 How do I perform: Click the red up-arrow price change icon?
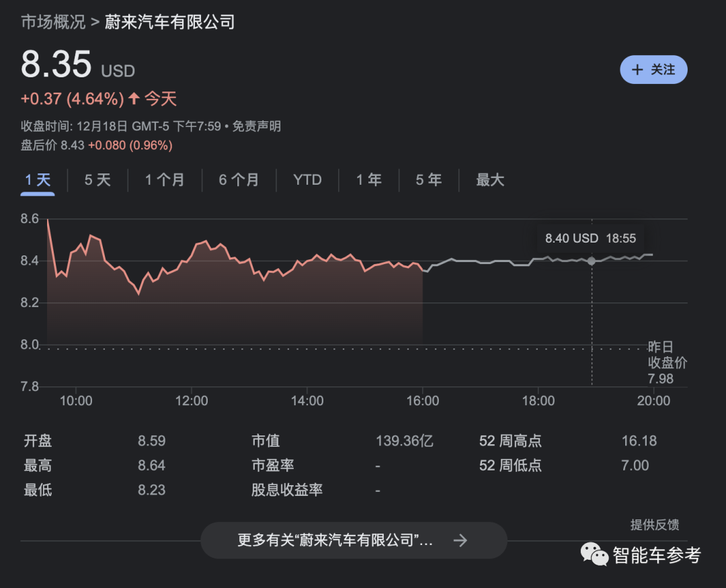click(x=134, y=99)
